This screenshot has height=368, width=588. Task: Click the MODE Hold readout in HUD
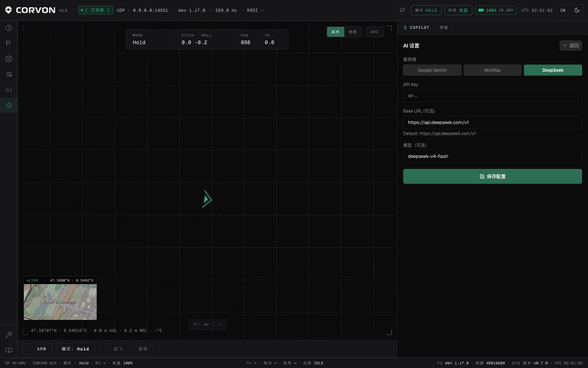point(139,39)
